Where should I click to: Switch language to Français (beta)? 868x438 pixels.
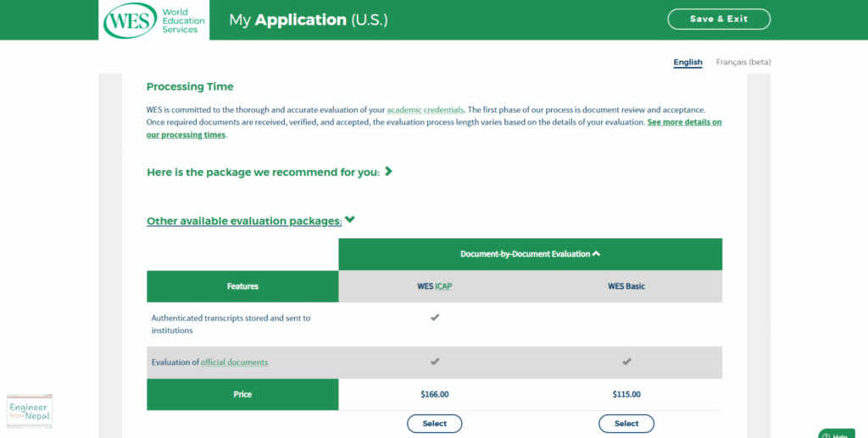tap(743, 62)
